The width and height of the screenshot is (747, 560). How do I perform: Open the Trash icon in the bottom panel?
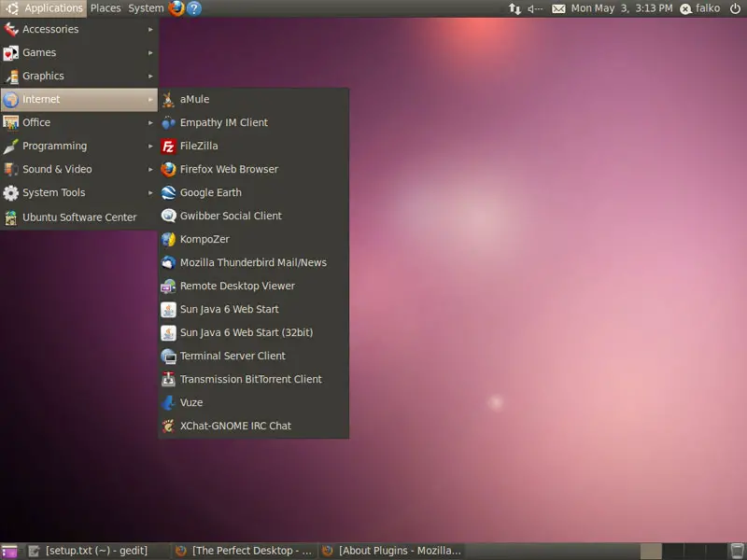tap(737, 551)
